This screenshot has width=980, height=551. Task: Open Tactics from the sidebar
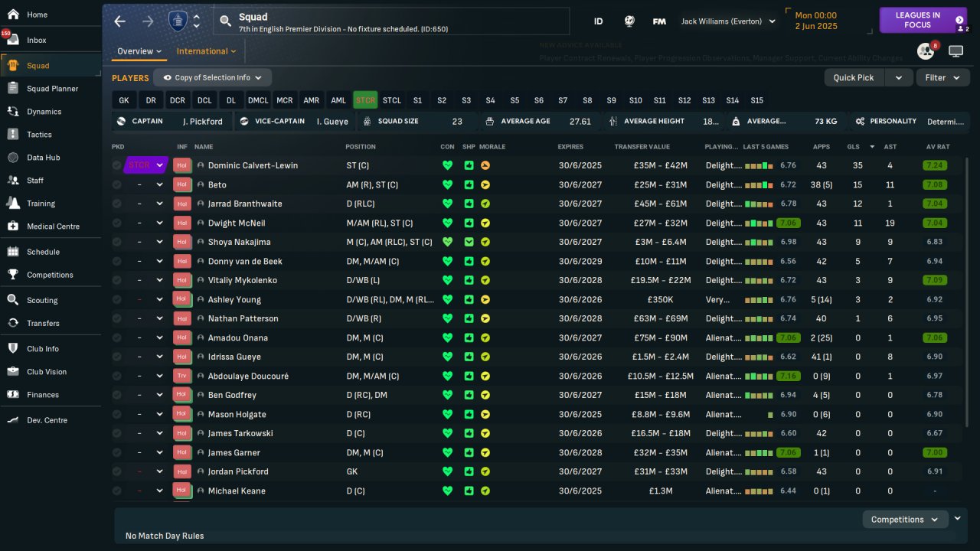point(39,135)
